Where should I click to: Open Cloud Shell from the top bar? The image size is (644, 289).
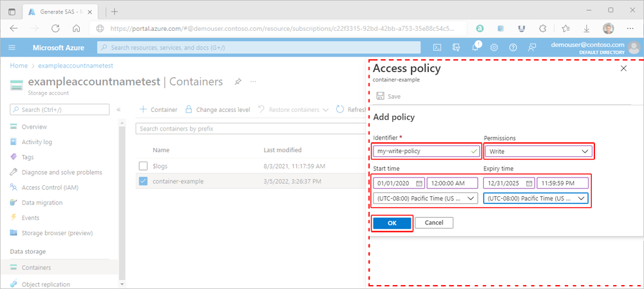pos(437,48)
